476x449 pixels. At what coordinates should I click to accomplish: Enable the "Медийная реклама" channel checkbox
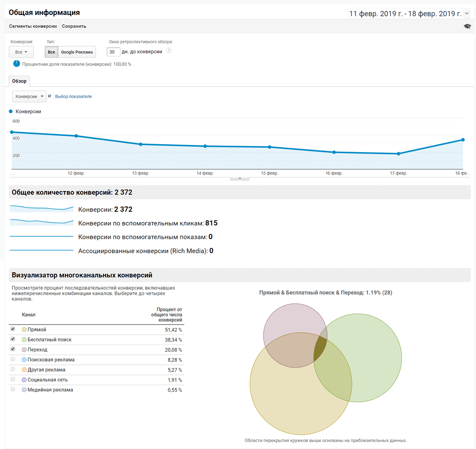[12, 389]
